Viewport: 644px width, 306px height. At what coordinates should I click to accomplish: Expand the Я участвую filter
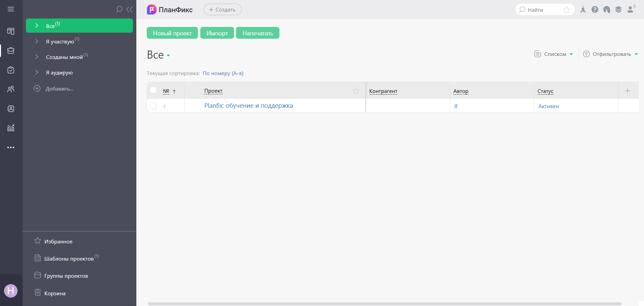[37, 41]
